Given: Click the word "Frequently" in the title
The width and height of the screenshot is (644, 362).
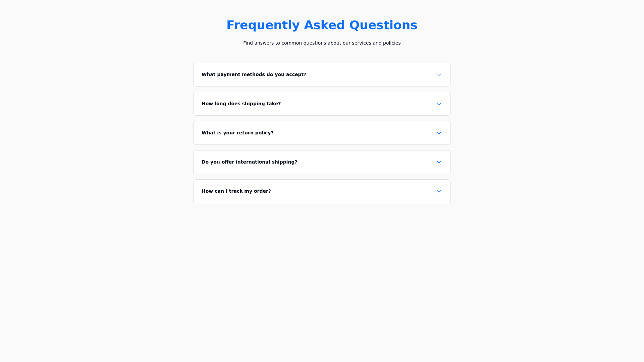Looking at the screenshot, I should tap(263, 25).
